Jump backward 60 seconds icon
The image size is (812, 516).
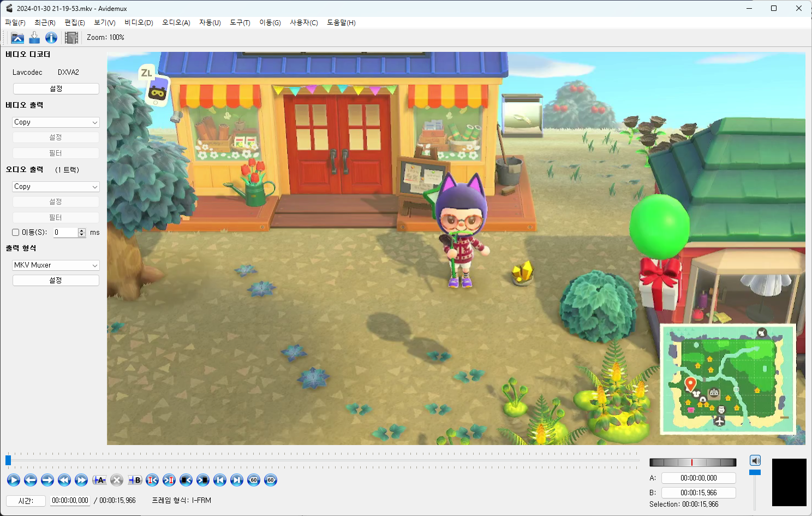(254, 480)
